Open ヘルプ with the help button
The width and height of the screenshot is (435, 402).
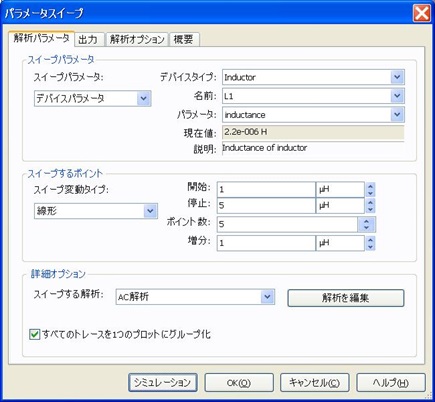[x=391, y=382]
